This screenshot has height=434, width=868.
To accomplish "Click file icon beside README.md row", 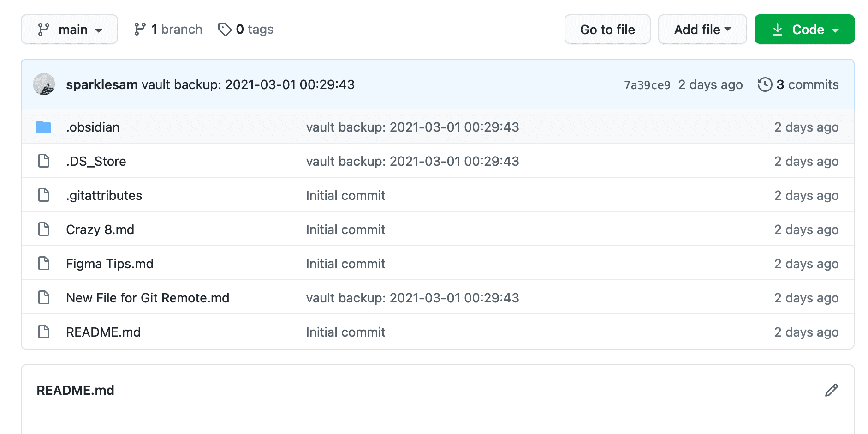I will [44, 332].
